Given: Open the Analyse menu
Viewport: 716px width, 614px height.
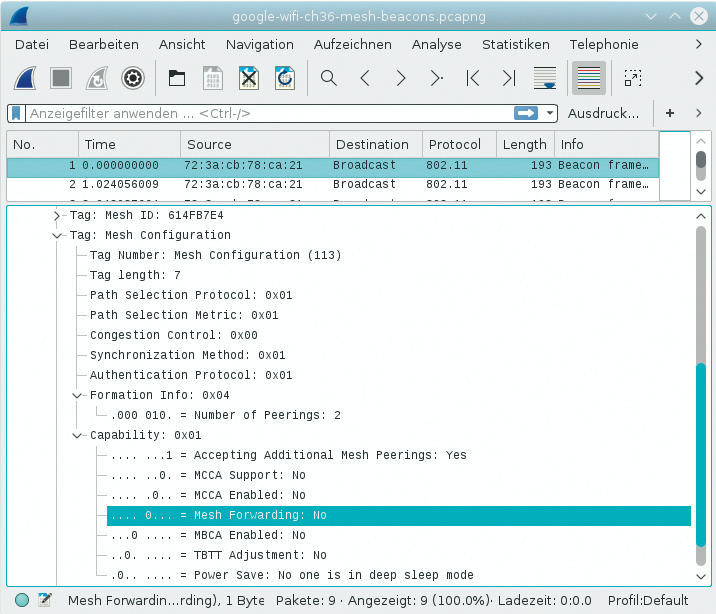Looking at the screenshot, I should 437,44.
